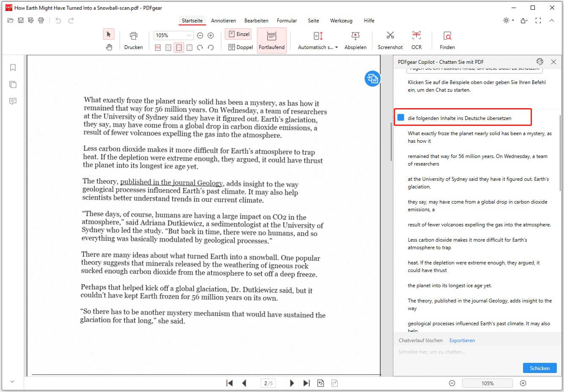
Task: Toggle Fortlaufend continuous scrolling mode
Action: click(272, 40)
